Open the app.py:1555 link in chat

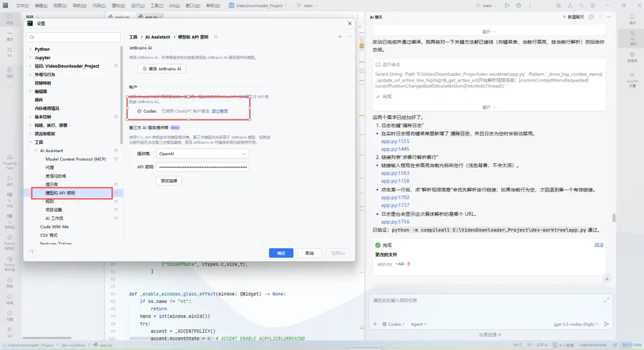click(x=395, y=141)
